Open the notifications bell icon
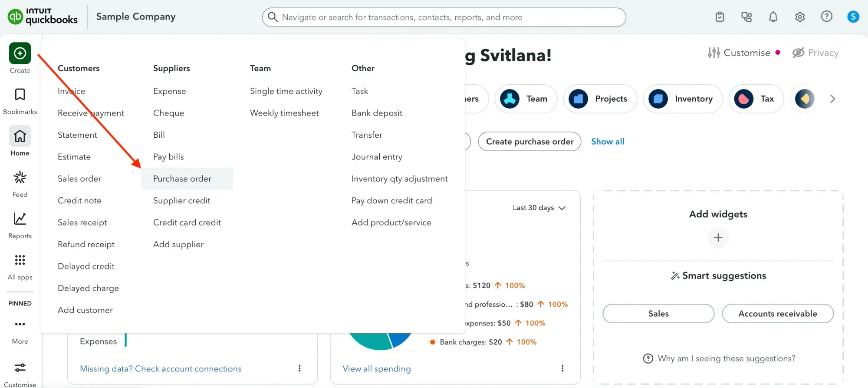This screenshot has width=868, height=388. click(x=773, y=17)
